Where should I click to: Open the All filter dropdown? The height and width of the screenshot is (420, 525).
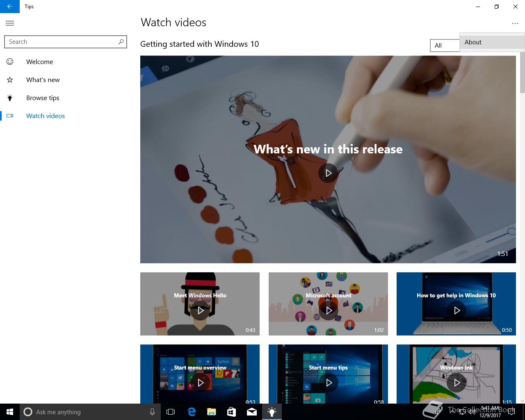(445, 46)
